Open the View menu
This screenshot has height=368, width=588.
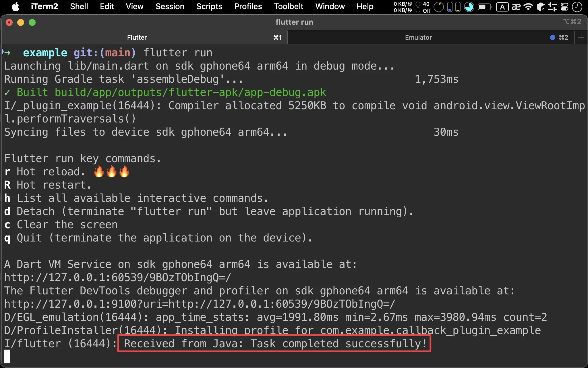tap(135, 6)
